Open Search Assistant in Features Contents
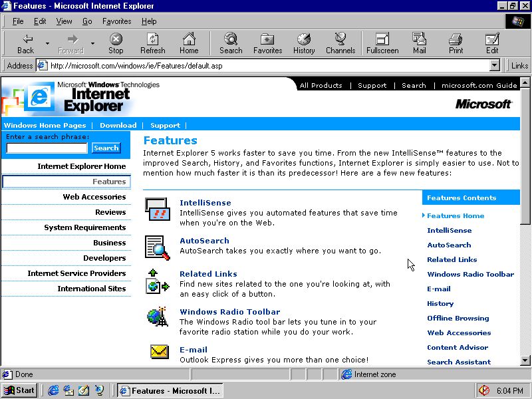 pyautogui.click(x=459, y=362)
